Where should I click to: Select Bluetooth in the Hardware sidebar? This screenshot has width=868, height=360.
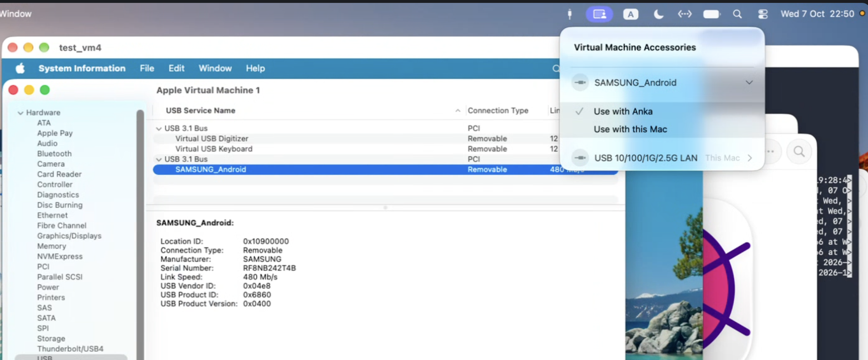coord(54,154)
